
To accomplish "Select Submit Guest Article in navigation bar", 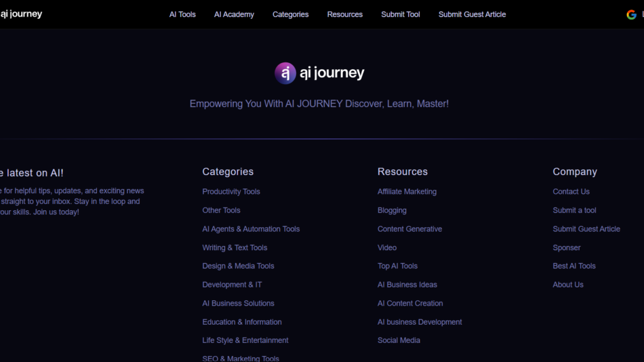I will [x=472, y=14].
